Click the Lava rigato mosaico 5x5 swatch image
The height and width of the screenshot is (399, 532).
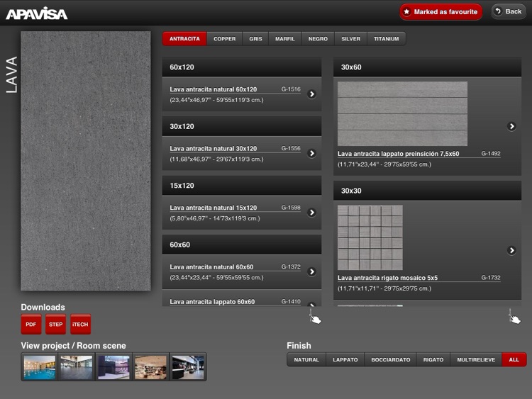click(x=370, y=237)
